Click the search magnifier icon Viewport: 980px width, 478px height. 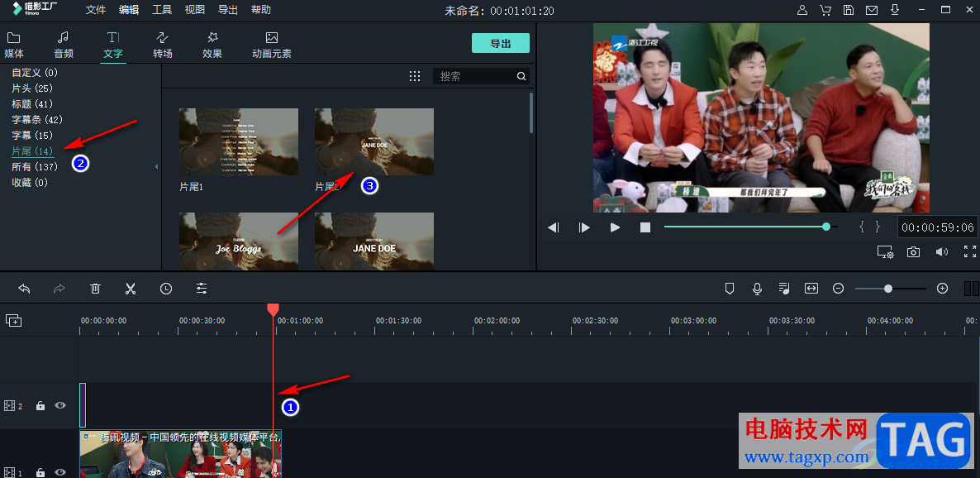point(521,76)
